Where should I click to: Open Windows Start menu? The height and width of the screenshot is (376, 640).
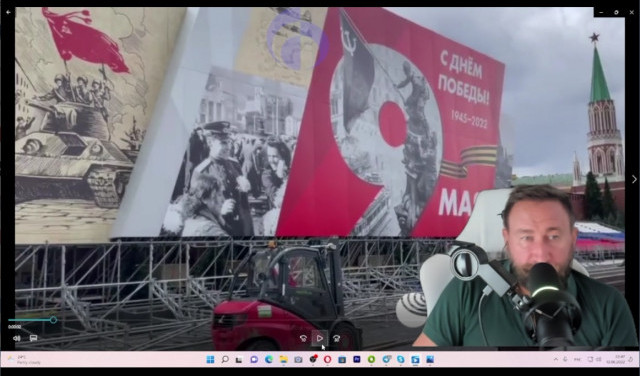coord(210,360)
